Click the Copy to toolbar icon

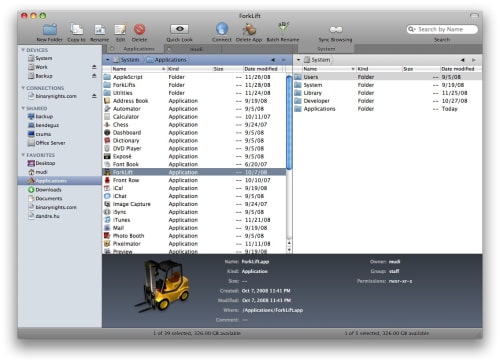pos(76,29)
